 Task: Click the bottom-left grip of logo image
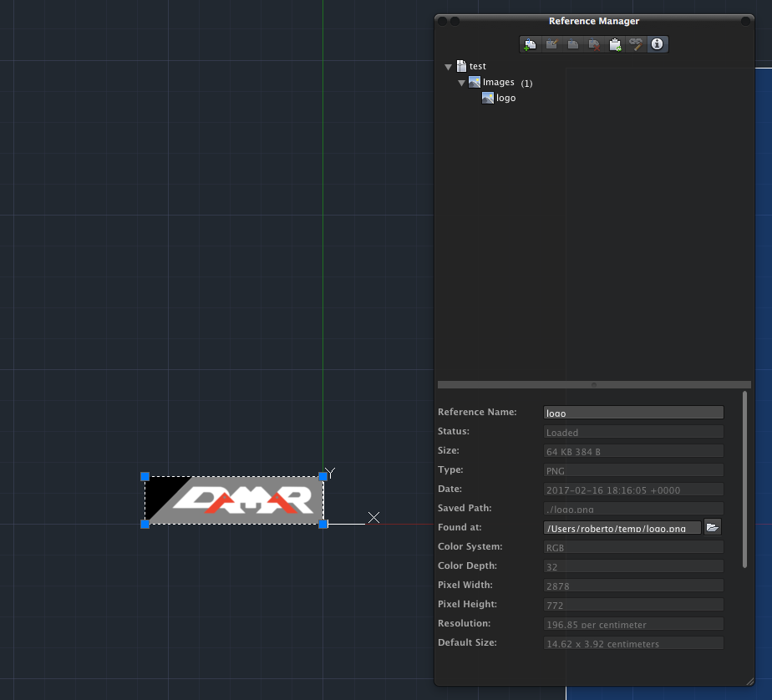point(145,525)
